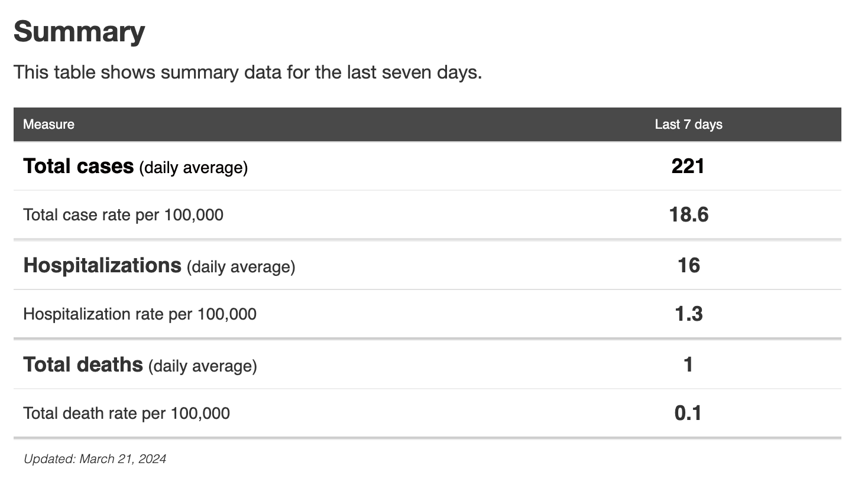Click the 0.1 death rate value

688,413
